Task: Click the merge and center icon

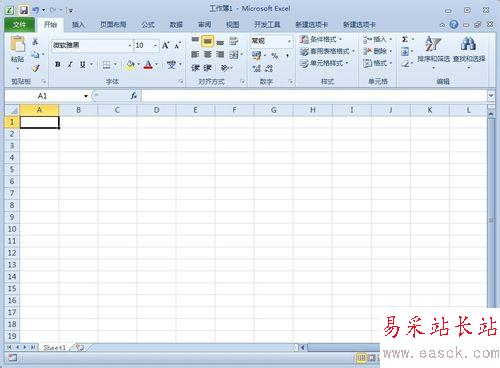Action: 234,54
